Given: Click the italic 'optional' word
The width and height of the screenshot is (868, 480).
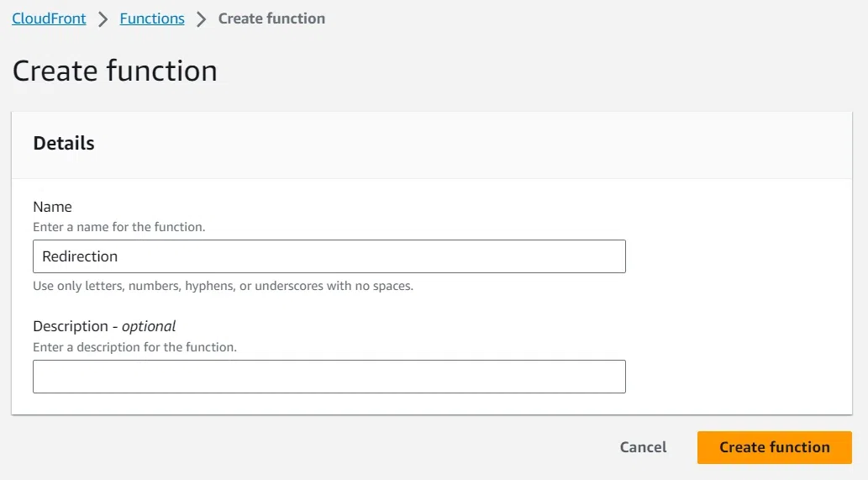Looking at the screenshot, I should tap(149, 326).
